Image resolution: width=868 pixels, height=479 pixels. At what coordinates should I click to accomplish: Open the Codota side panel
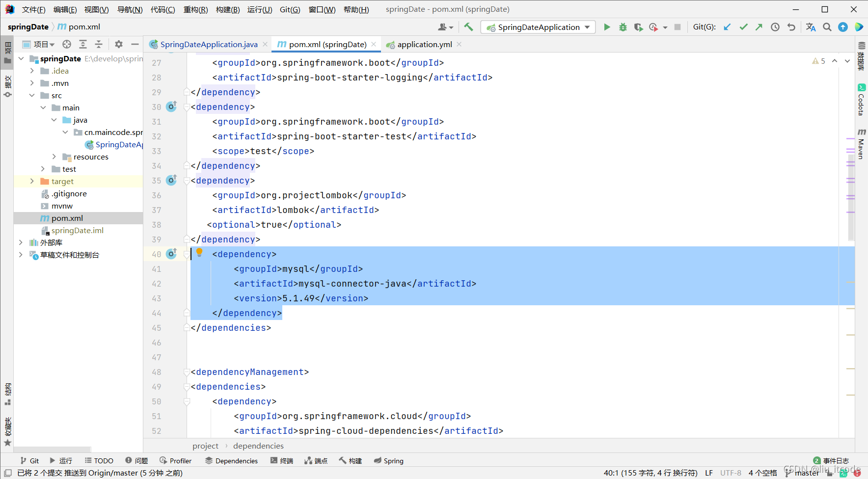pos(862,100)
